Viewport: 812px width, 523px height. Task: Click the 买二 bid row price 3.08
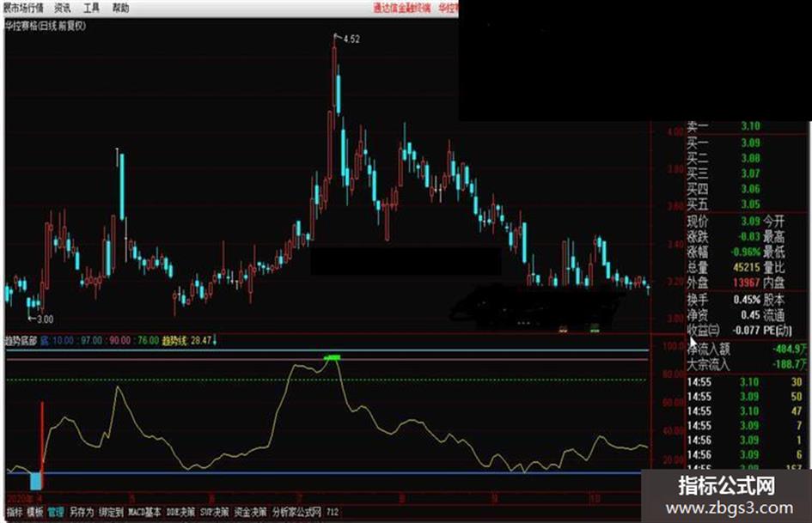click(x=750, y=158)
